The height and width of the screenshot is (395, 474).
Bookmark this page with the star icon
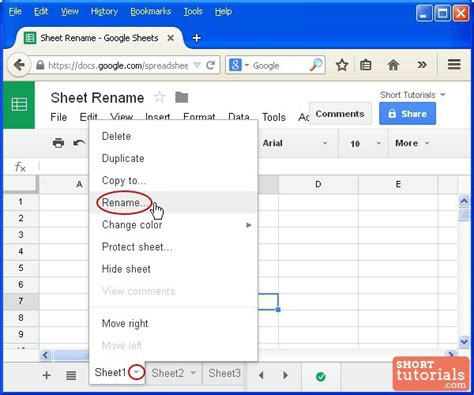(x=342, y=65)
